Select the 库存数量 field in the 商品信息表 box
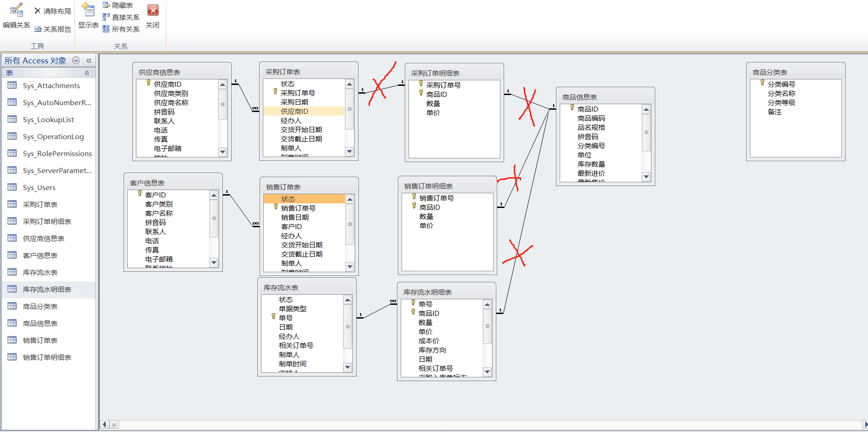Viewport: 868px width, 432px height. (591, 164)
